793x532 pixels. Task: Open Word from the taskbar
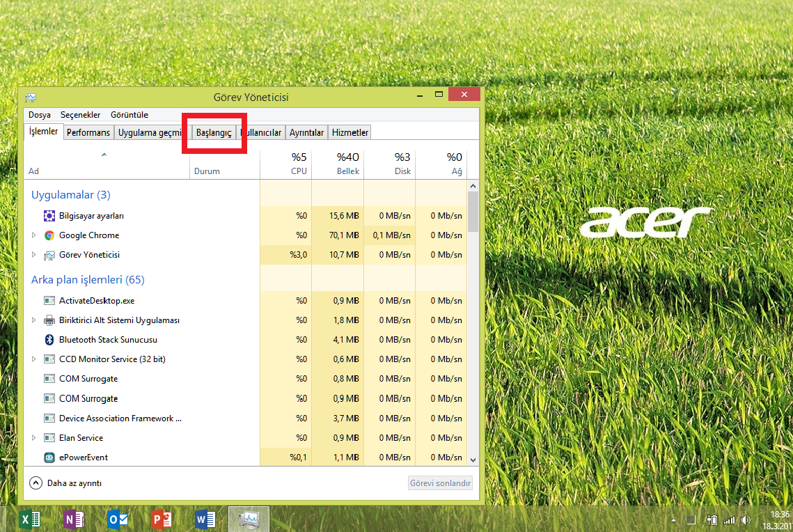click(x=205, y=519)
